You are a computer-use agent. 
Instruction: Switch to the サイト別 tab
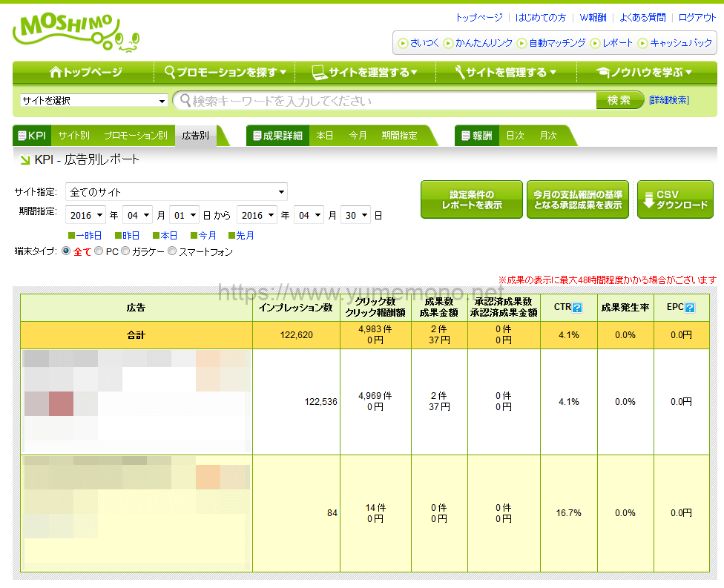(x=73, y=136)
